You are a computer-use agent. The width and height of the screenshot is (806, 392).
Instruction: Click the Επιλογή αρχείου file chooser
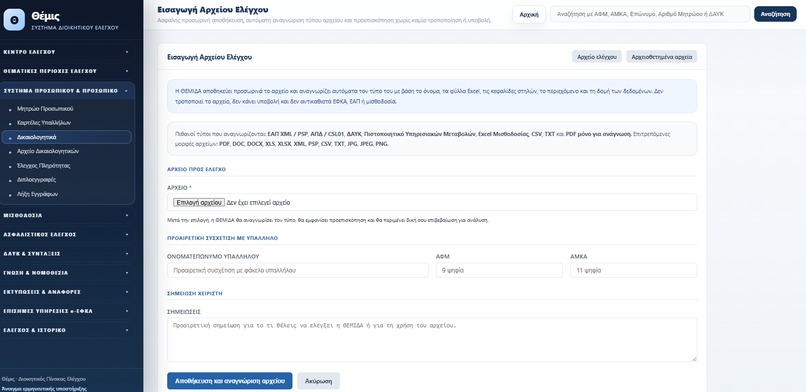pos(198,202)
